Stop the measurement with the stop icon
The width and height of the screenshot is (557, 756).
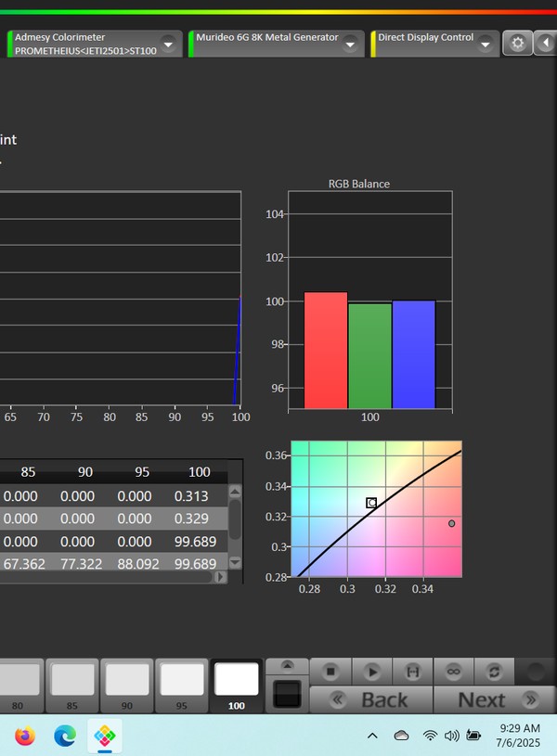330,672
